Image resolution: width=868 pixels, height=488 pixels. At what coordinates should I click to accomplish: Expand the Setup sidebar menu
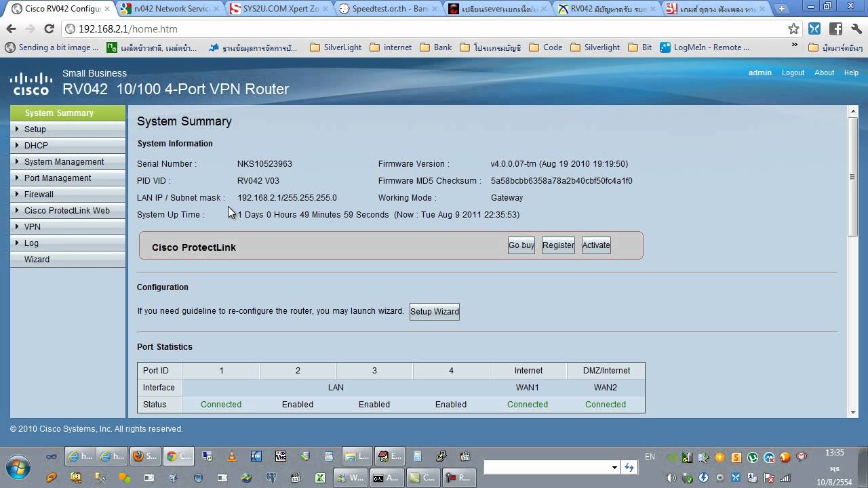point(68,129)
